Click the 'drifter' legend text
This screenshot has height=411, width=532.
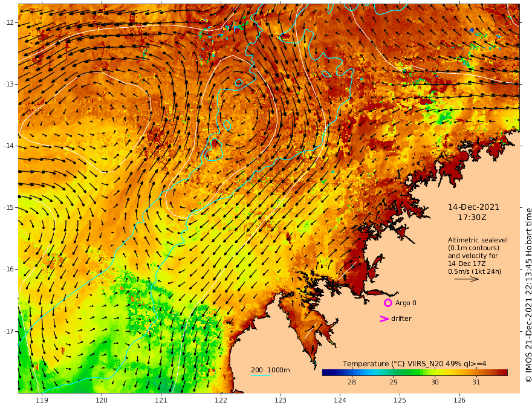coord(401,319)
